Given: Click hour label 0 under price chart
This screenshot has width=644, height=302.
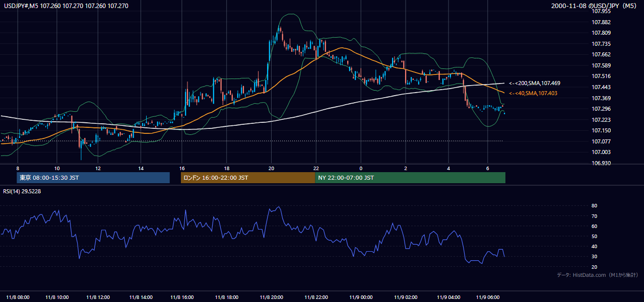Looking at the screenshot, I should [361, 168].
